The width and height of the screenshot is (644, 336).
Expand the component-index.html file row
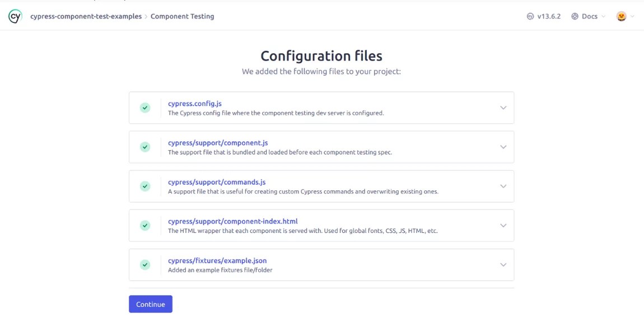click(502, 225)
